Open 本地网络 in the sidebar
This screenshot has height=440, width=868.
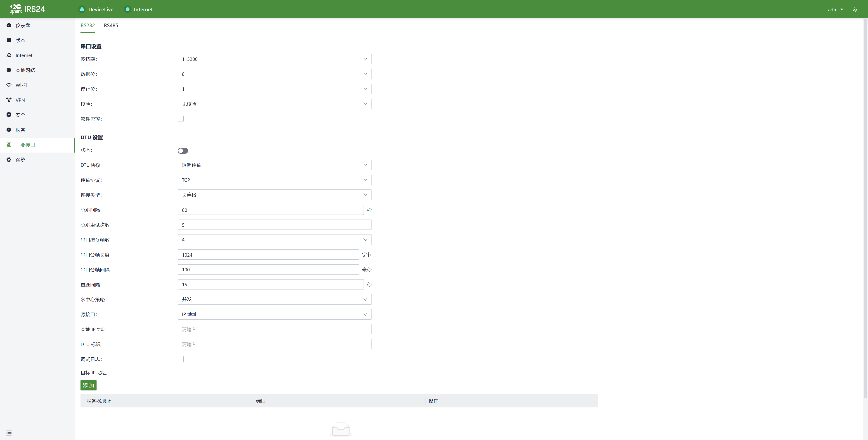(x=37, y=70)
